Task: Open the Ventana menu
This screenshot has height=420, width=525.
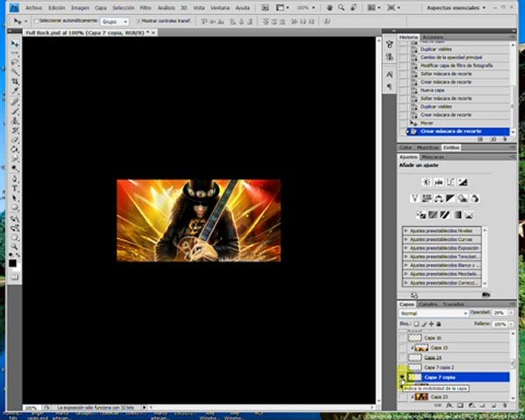Action: coord(219,8)
